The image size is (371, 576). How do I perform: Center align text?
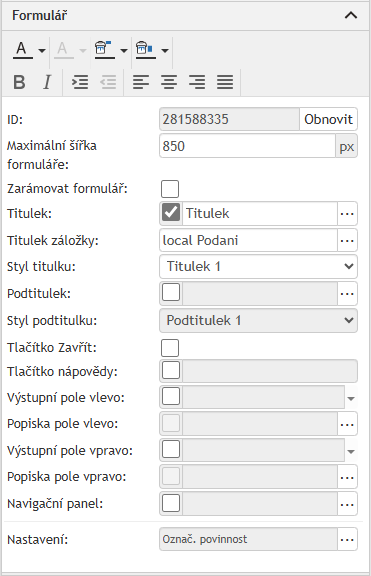pos(169,82)
